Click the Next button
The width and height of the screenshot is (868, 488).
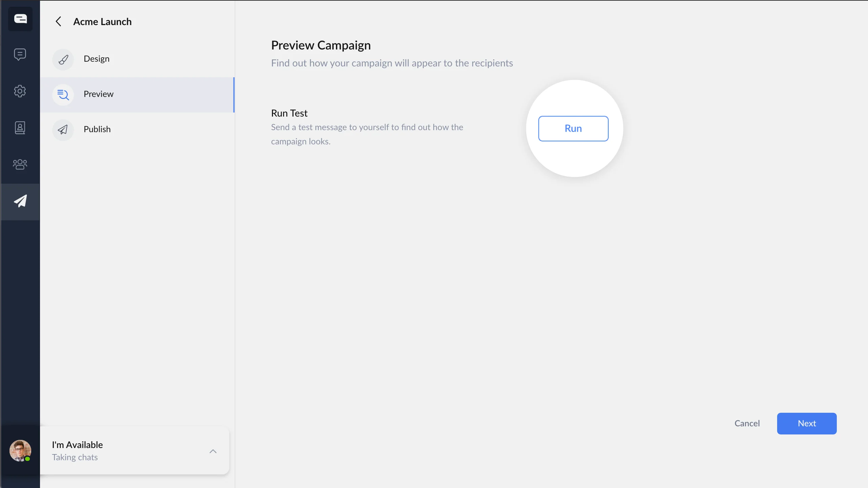(807, 423)
